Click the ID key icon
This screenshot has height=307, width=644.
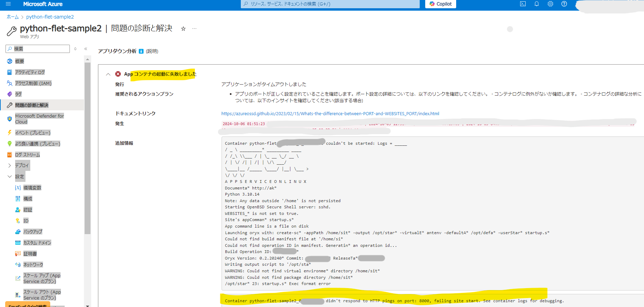(18, 221)
